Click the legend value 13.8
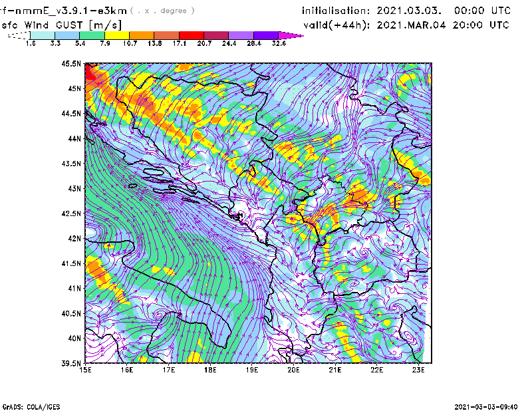Viewport: 532px width, 411px height. 155,43
